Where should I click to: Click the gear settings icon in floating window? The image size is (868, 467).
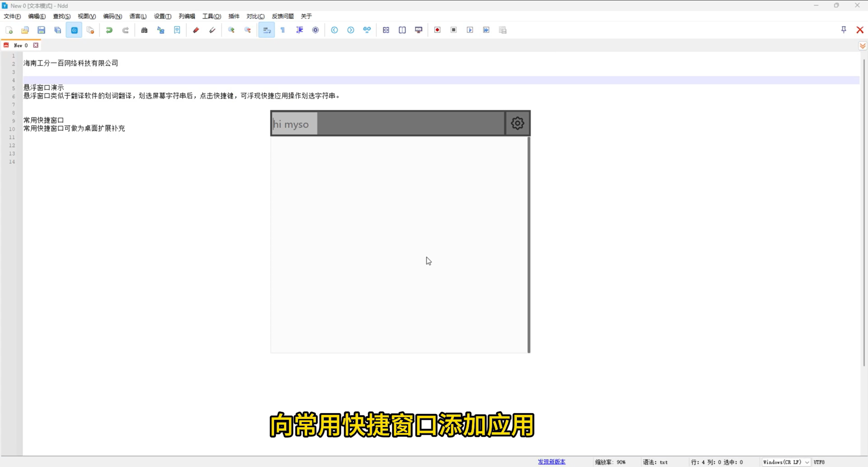point(517,123)
